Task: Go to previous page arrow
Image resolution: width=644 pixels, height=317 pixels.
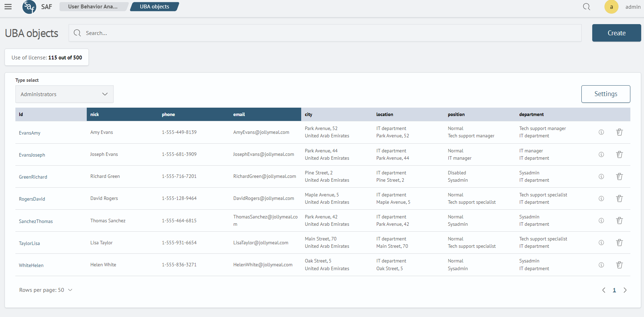Action: click(604, 290)
